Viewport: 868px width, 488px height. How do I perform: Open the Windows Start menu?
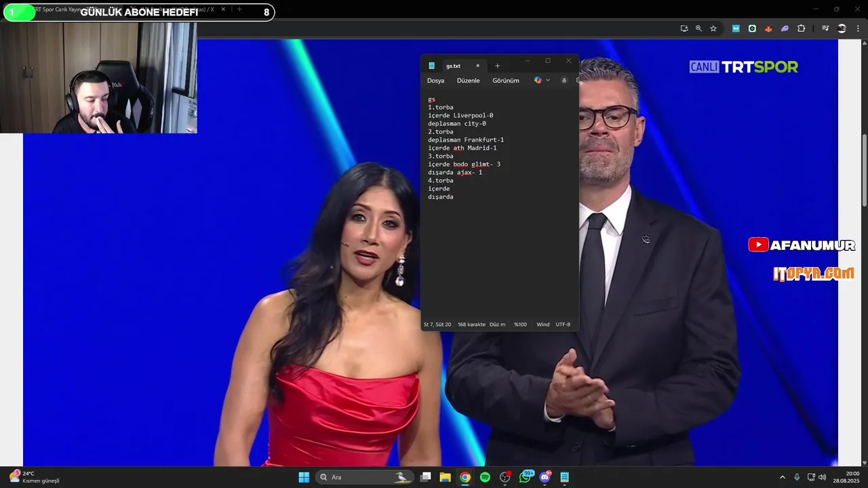pyautogui.click(x=304, y=477)
